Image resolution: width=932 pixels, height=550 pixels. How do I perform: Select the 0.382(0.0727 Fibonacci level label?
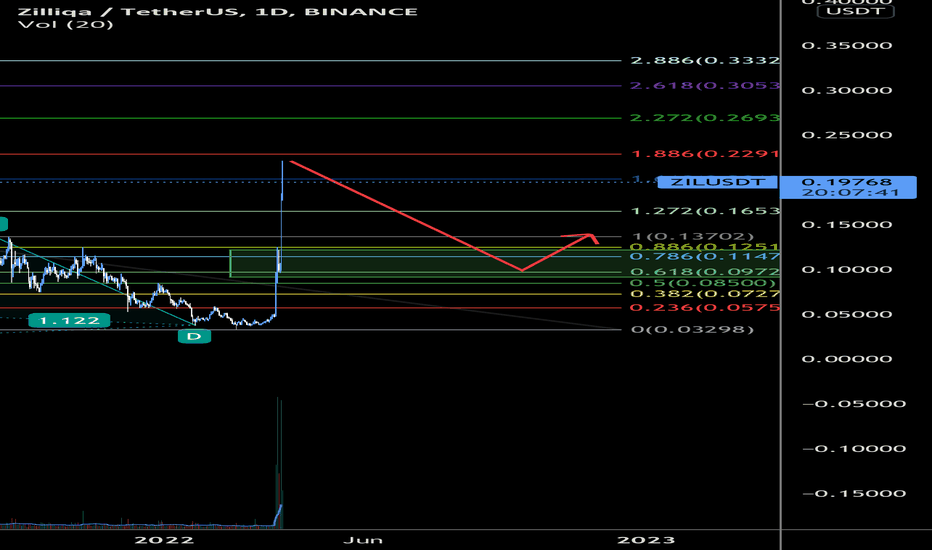click(x=705, y=294)
